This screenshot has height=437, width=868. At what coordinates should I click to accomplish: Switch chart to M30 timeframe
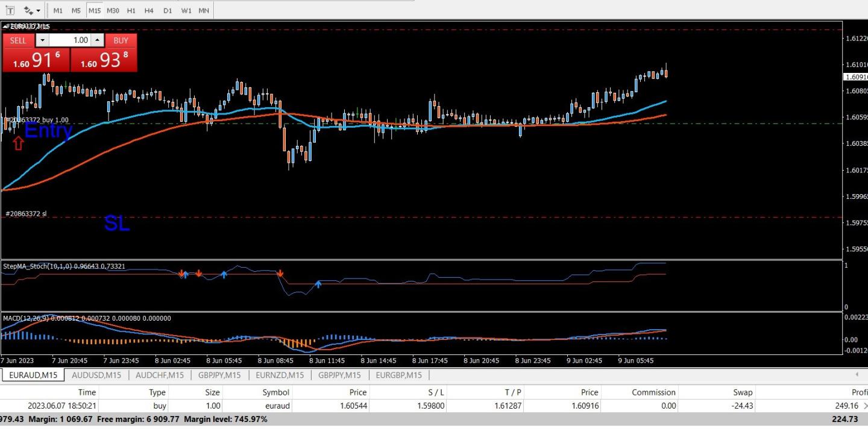(x=113, y=10)
